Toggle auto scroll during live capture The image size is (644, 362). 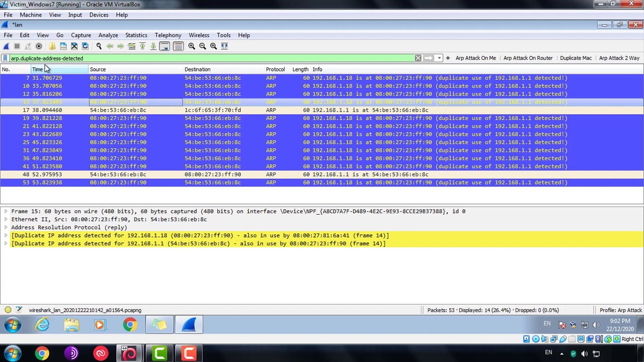tap(165, 46)
